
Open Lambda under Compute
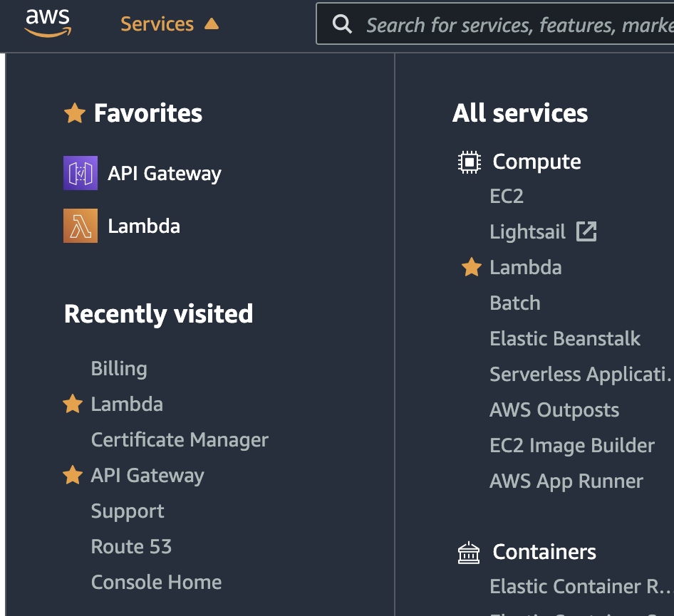coord(526,268)
